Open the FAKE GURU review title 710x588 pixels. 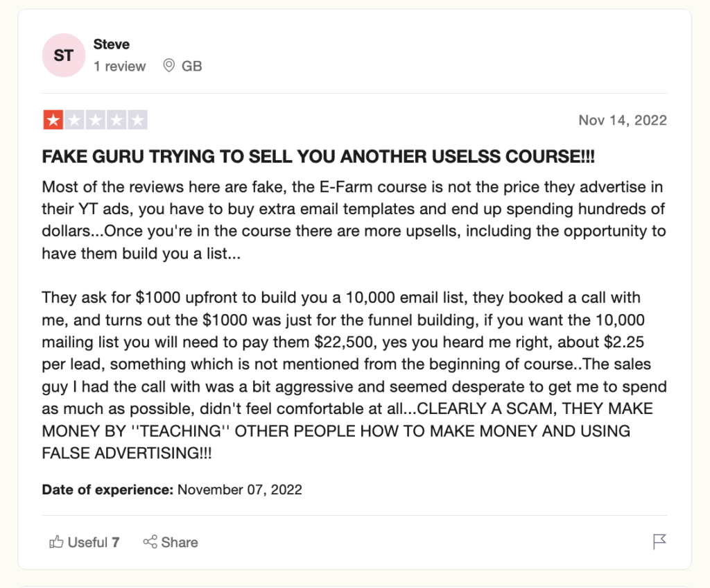pos(318,156)
